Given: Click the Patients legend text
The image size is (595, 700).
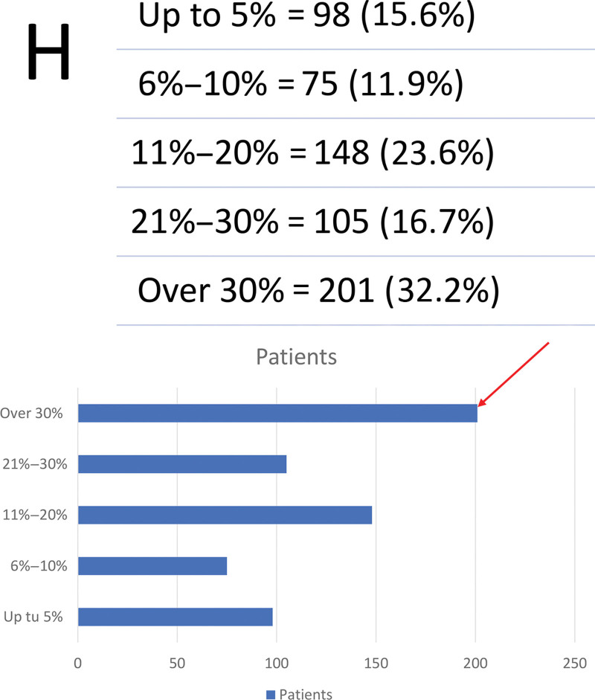Looking at the screenshot, I should (306, 694).
